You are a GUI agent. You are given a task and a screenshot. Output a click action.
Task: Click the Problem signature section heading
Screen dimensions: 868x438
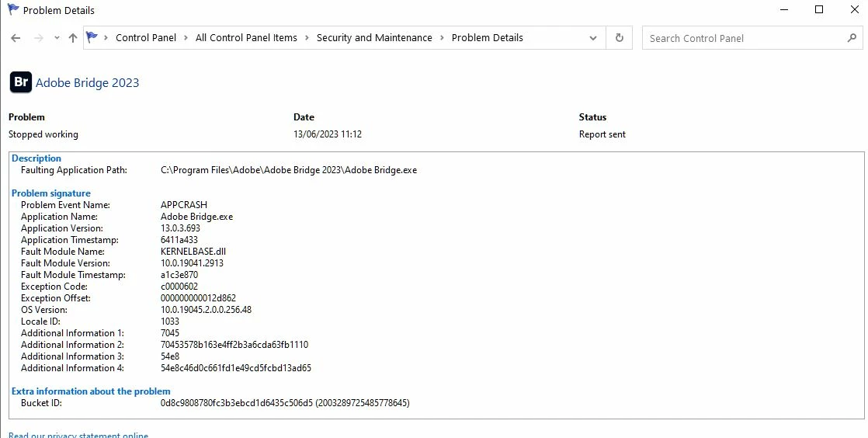click(x=51, y=193)
